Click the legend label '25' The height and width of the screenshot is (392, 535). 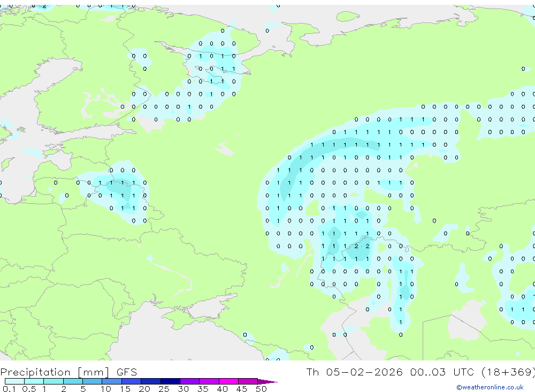coord(164,389)
